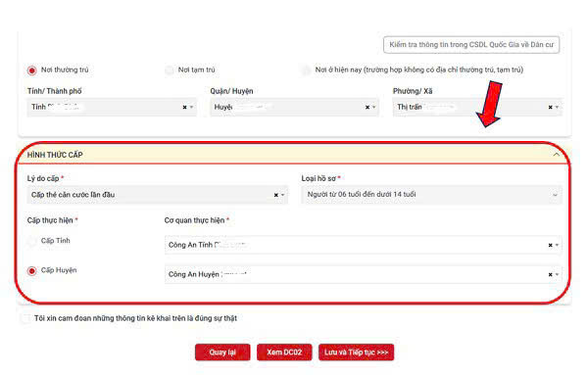Open the Công An Huyện agency dropdown
This screenshot has width=588, height=375.
tap(363, 274)
